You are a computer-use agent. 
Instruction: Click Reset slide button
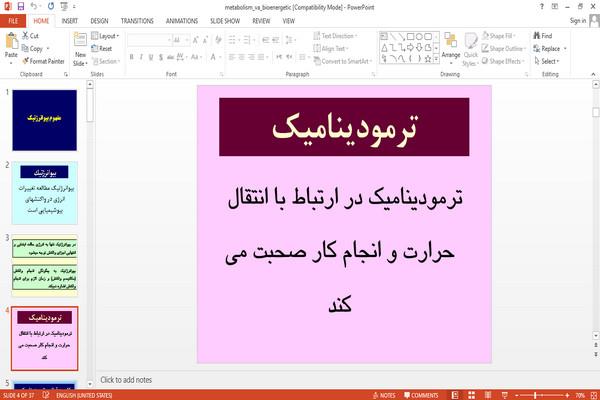point(101,48)
